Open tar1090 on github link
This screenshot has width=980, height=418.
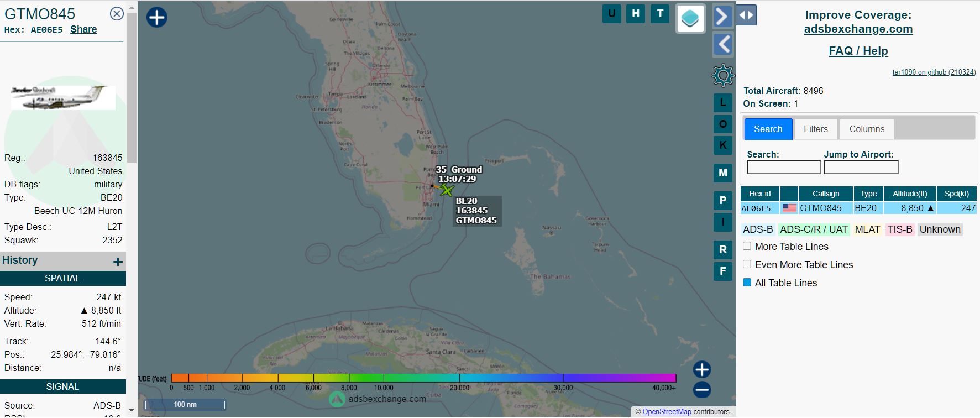point(934,72)
